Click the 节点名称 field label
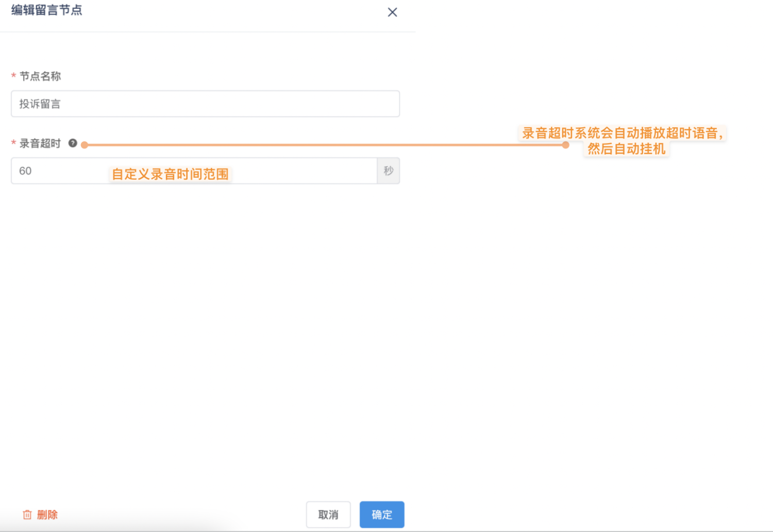Viewport: 773px width, 532px height. pyautogui.click(x=40, y=76)
